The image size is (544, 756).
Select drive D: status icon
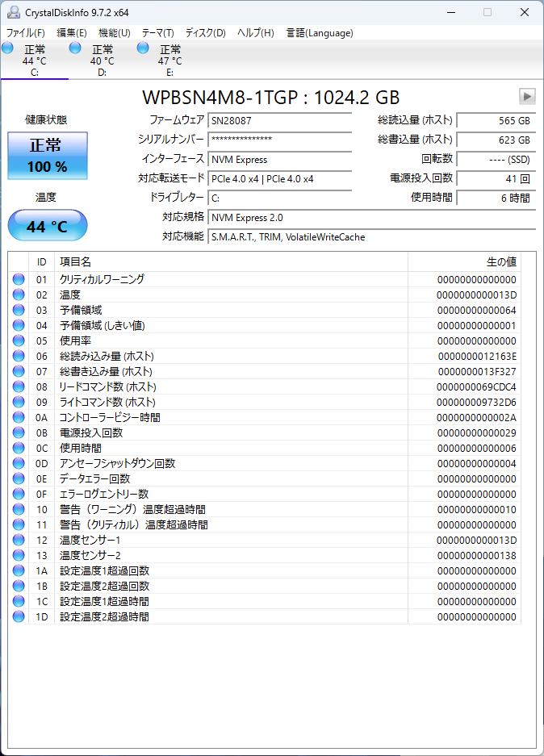[76, 49]
